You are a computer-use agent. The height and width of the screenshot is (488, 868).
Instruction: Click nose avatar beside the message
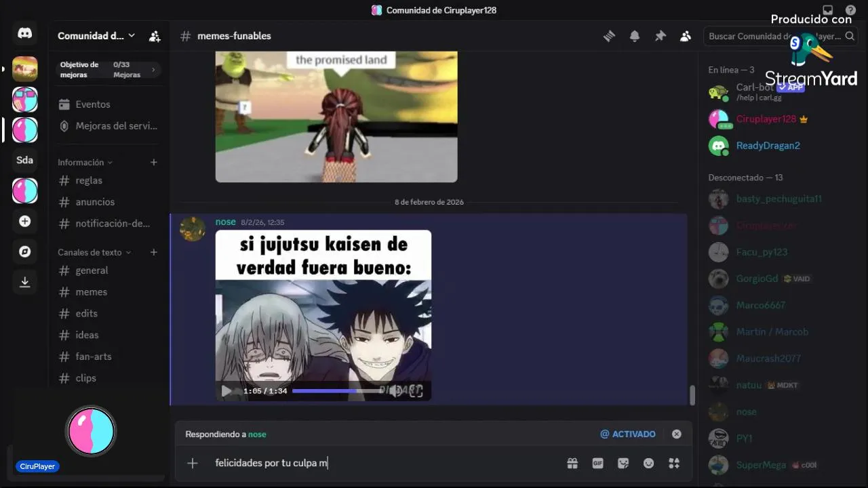193,229
